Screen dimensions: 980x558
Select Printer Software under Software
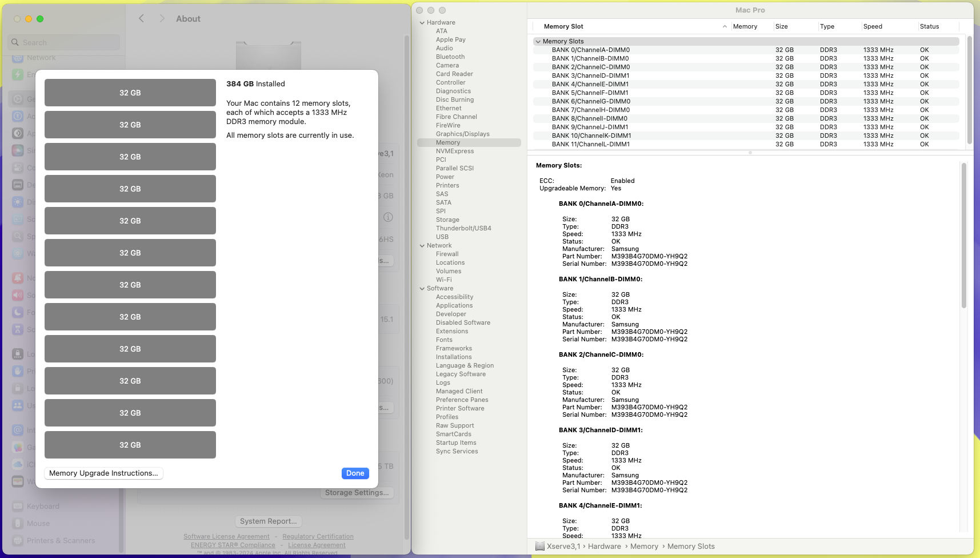tap(460, 408)
